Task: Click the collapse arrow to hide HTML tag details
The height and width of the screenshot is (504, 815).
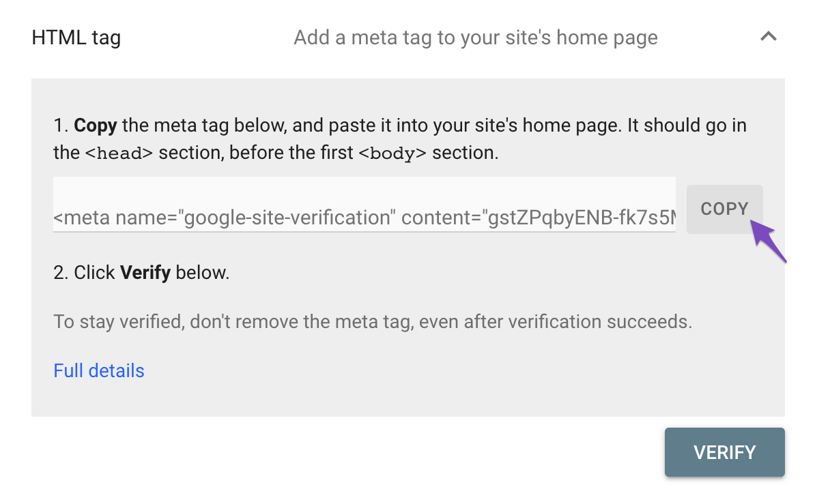Action: 769,37
